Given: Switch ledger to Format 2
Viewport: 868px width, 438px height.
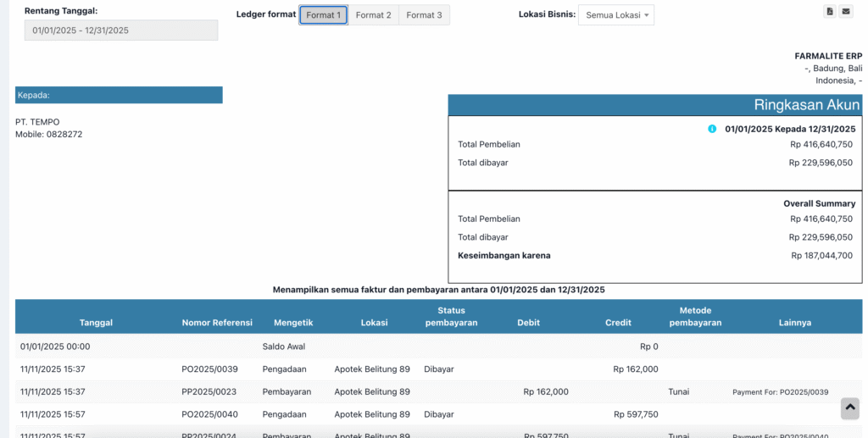Looking at the screenshot, I should [x=373, y=15].
